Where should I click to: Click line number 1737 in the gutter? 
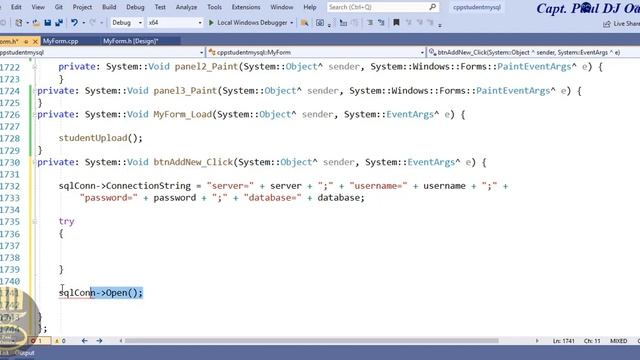pyautogui.click(x=10, y=246)
